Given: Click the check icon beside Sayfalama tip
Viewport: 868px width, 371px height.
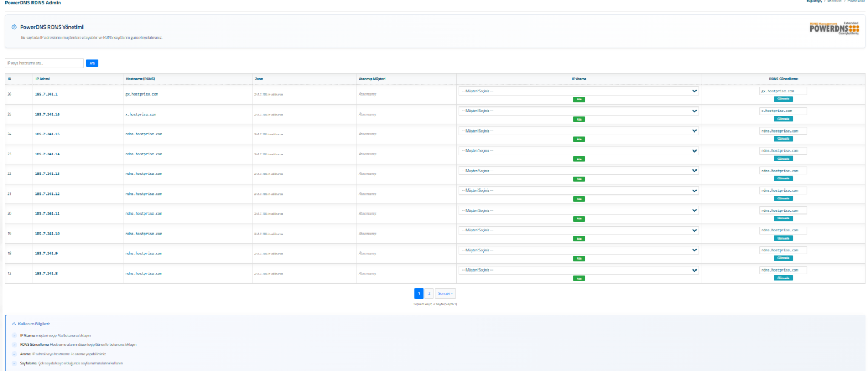Looking at the screenshot, I should coord(14,363).
